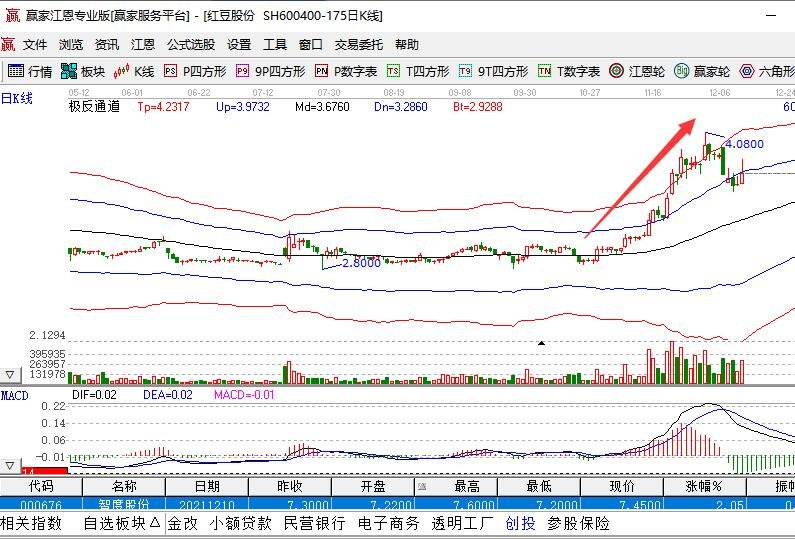This screenshot has width=795, height=539.
Task: Expand the MACD panel dropdown triangle
Action: (x=10, y=465)
